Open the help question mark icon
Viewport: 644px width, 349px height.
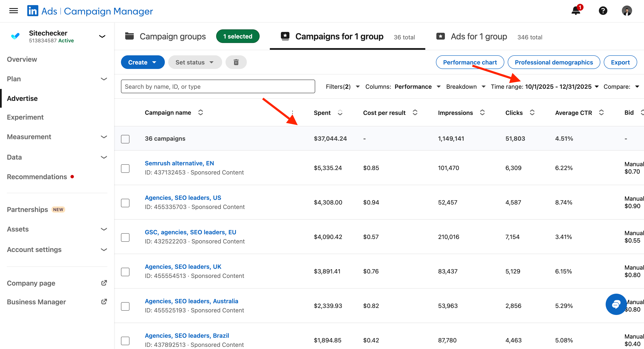pos(603,11)
